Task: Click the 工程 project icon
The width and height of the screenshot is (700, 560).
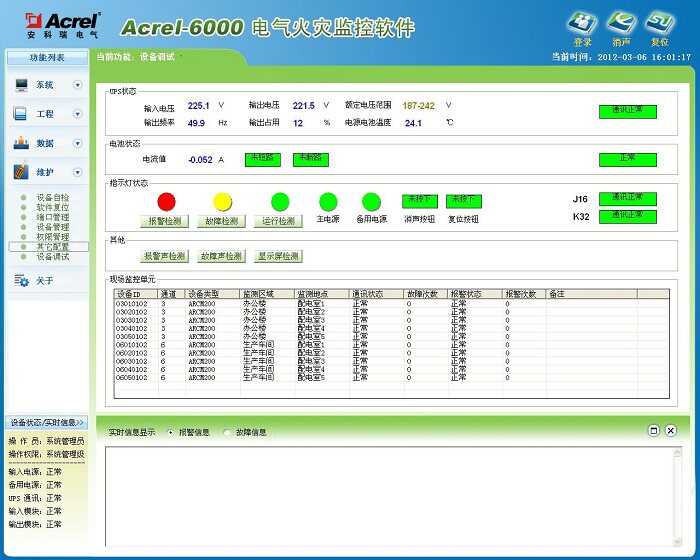Action: pos(21,113)
